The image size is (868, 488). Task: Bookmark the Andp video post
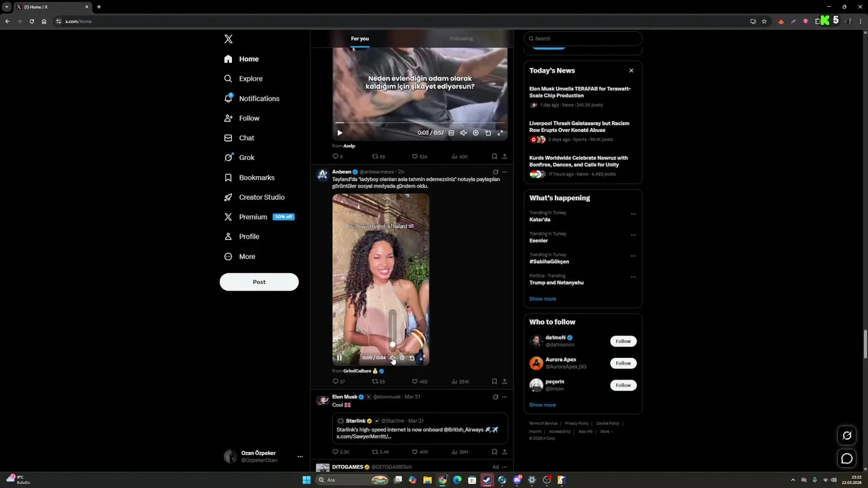494,157
